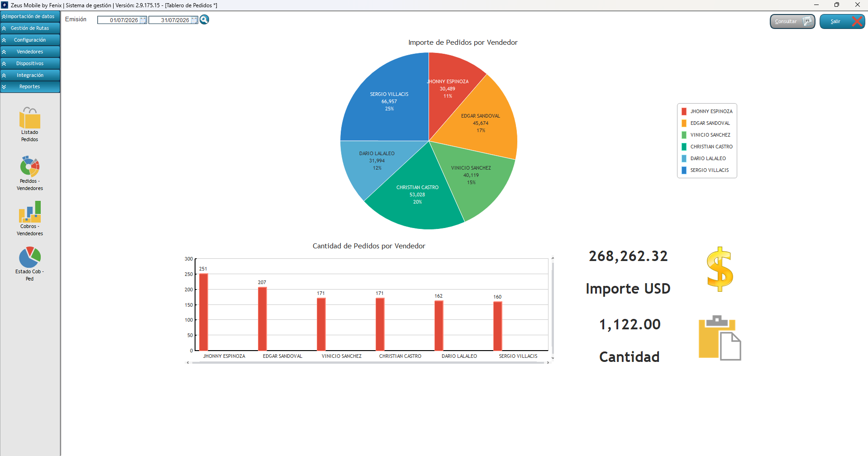The image size is (868, 456).
Task: Click the clipboard Cantidad icon
Action: [x=720, y=338]
